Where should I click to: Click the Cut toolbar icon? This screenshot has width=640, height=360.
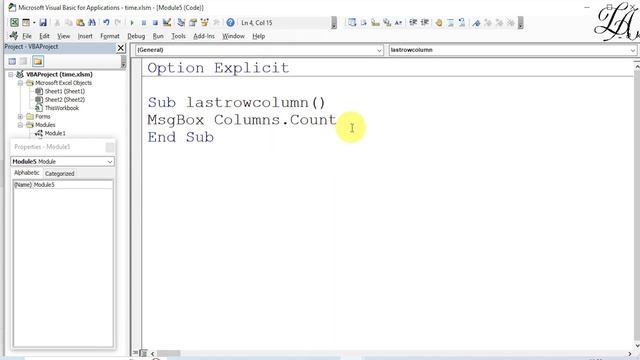(57, 22)
